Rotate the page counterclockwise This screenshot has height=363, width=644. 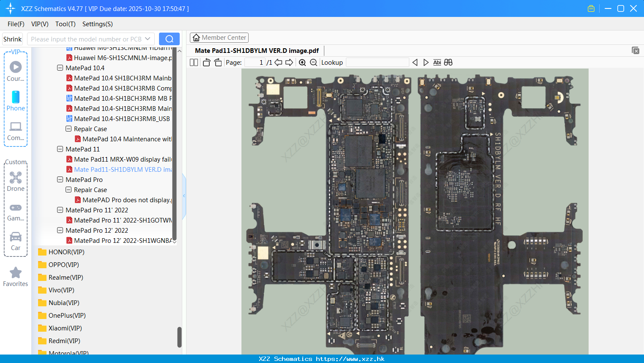(206, 62)
